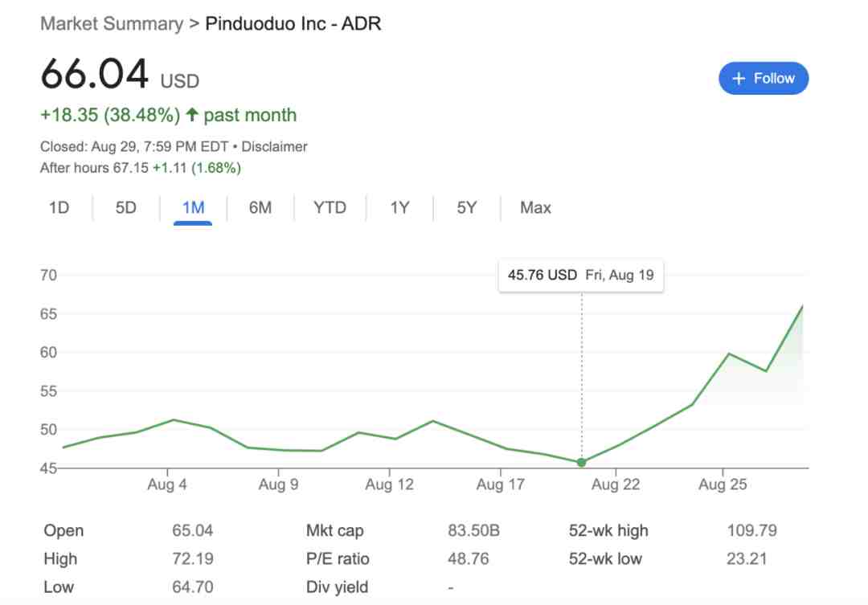Click the High value 72.19
868x605 pixels.
192,558
